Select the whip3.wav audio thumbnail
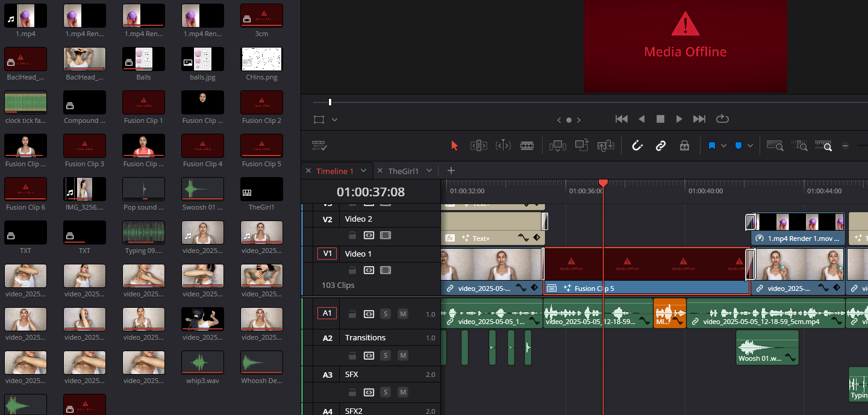 202,363
